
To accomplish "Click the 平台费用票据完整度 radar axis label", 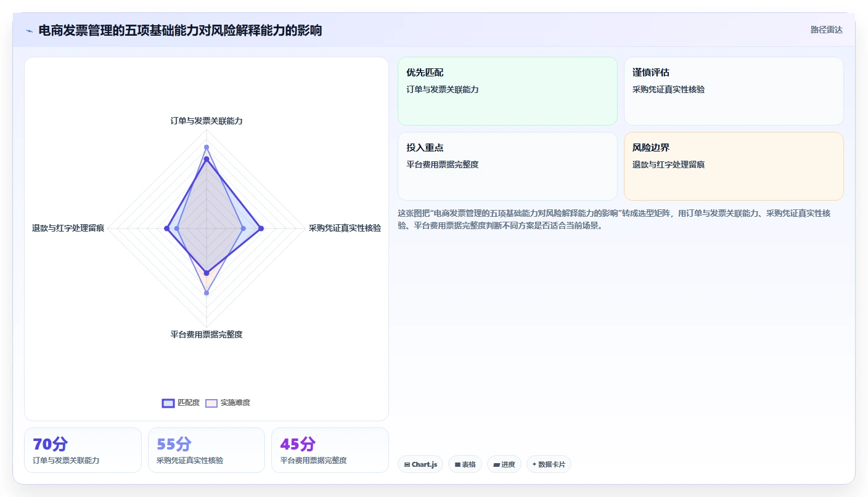I will pos(207,334).
